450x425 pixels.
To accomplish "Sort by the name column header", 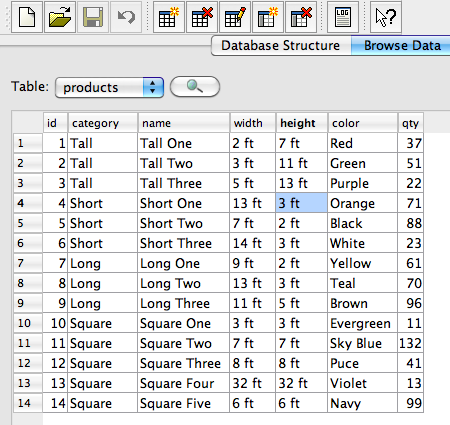I will 184,123.
